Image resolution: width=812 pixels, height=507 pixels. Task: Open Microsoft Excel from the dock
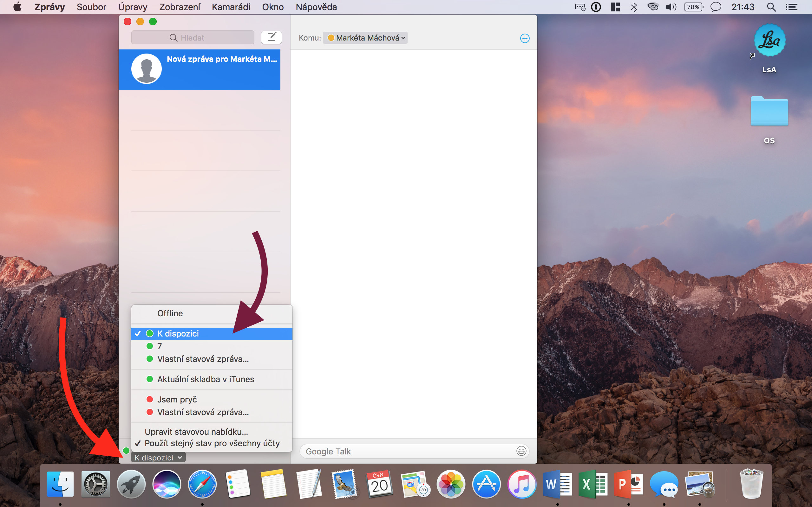pyautogui.click(x=593, y=485)
